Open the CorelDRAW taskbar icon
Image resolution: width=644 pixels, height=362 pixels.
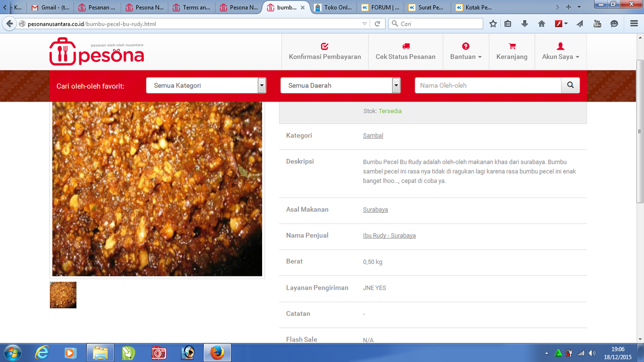pos(130,353)
